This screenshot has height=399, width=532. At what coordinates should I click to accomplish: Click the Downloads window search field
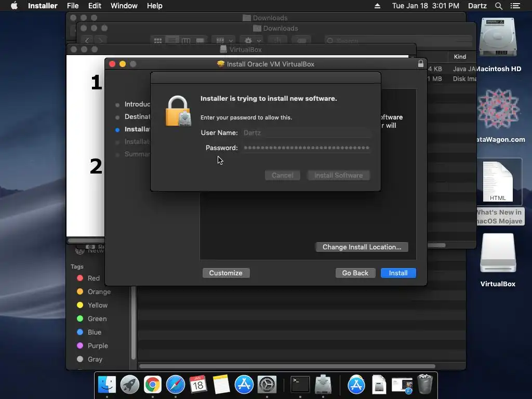tap(398, 41)
